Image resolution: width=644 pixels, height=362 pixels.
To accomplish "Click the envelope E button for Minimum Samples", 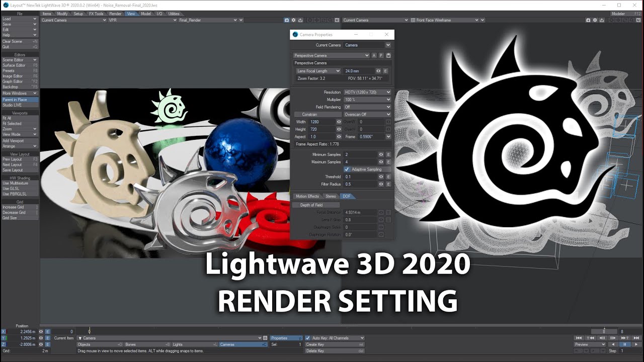I will click(388, 154).
